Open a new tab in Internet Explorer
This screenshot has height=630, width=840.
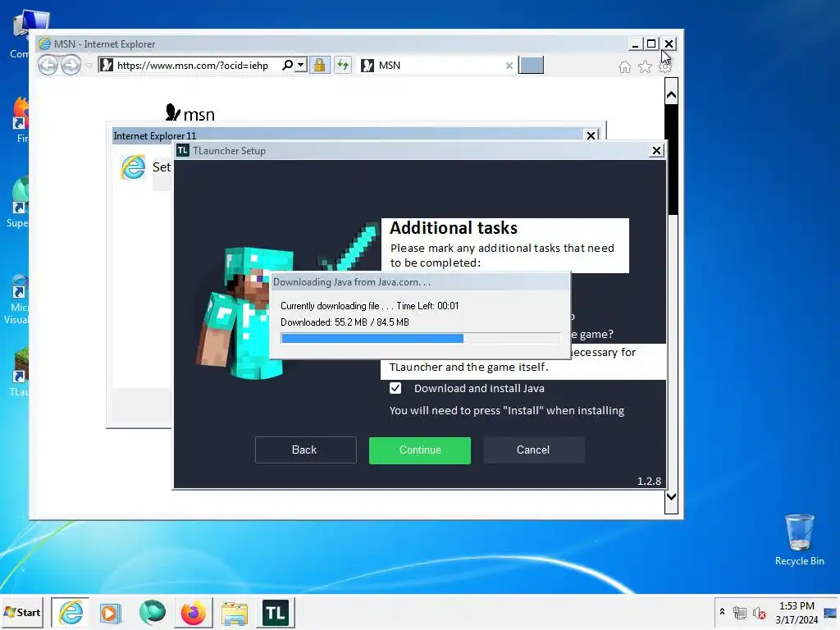(531, 66)
